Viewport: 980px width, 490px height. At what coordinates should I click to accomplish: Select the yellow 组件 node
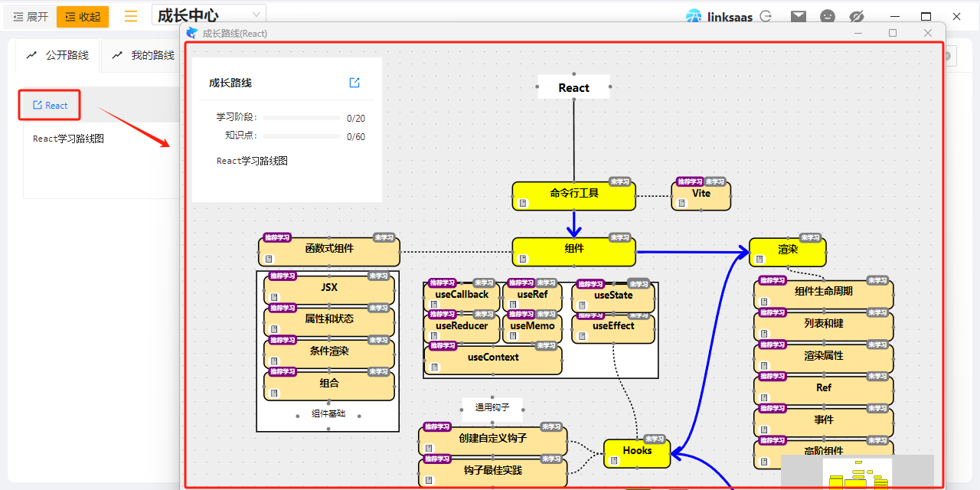[574, 251]
